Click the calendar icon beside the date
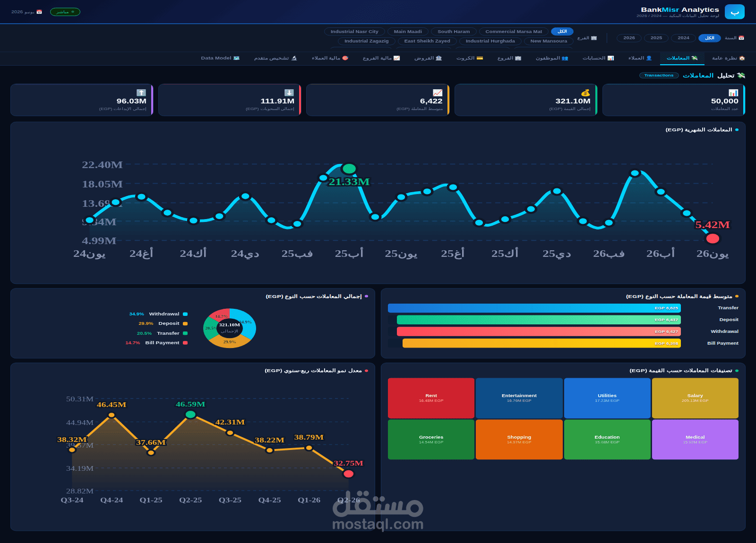This screenshot has height=543, width=756. click(39, 12)
